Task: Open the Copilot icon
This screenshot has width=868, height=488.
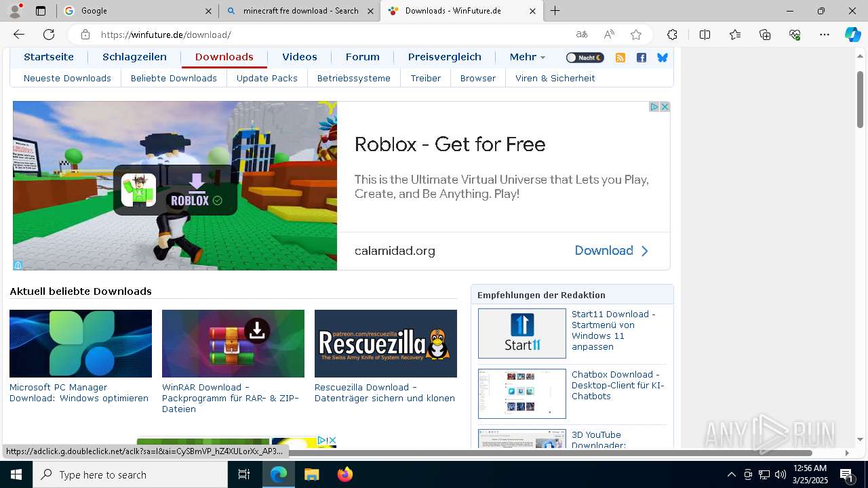Action: (x=852, y=35)
